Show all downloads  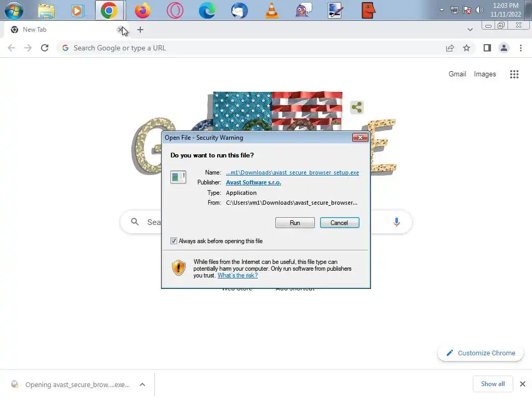pos(493,384)
